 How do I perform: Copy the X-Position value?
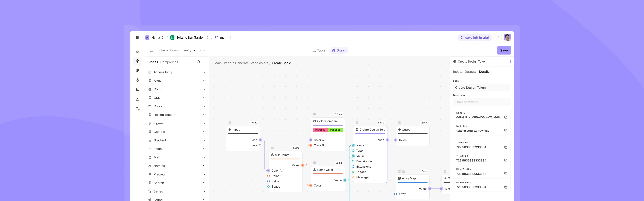coord(506,147)
